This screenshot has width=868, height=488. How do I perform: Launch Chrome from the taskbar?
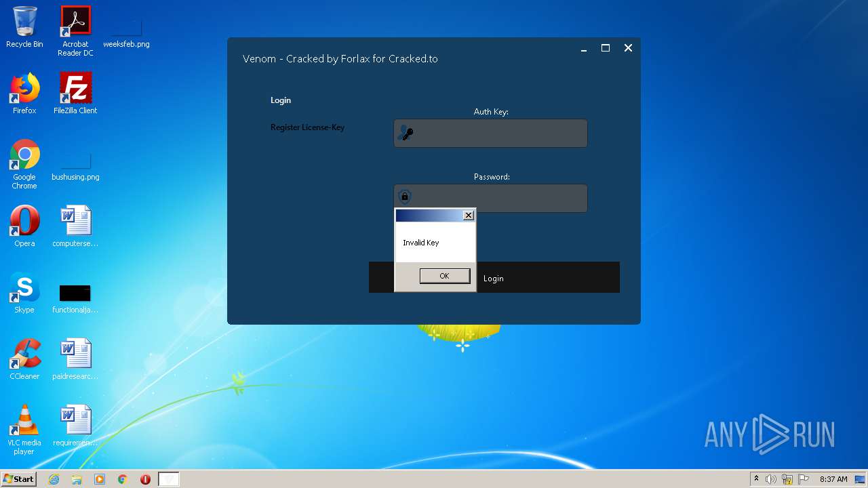[x=123, y=479]
